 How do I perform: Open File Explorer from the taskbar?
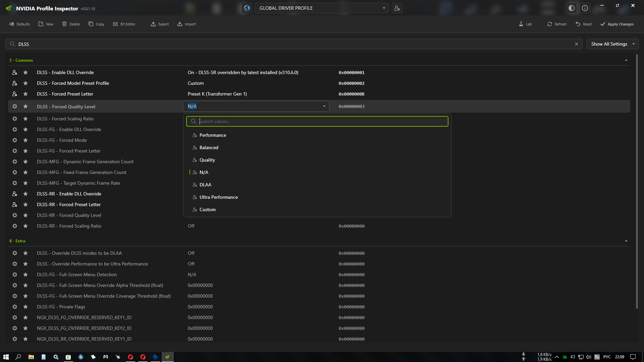pos(31,357)
